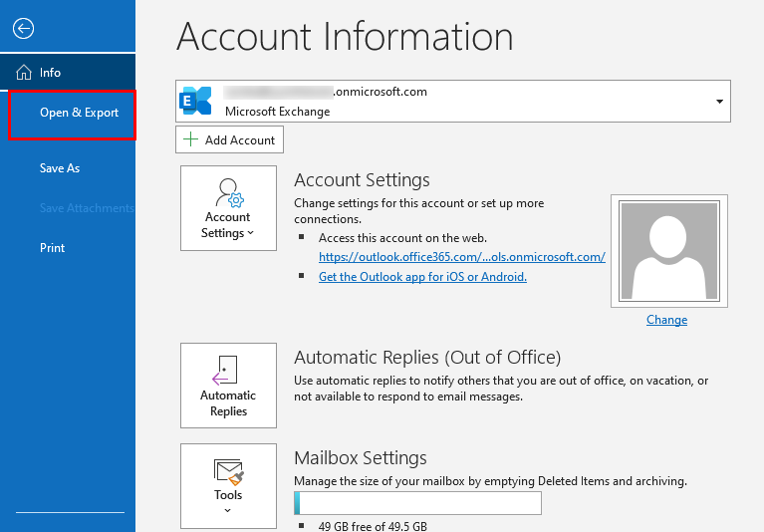Click the 'Microsoft Exchange' account type text

277,112
